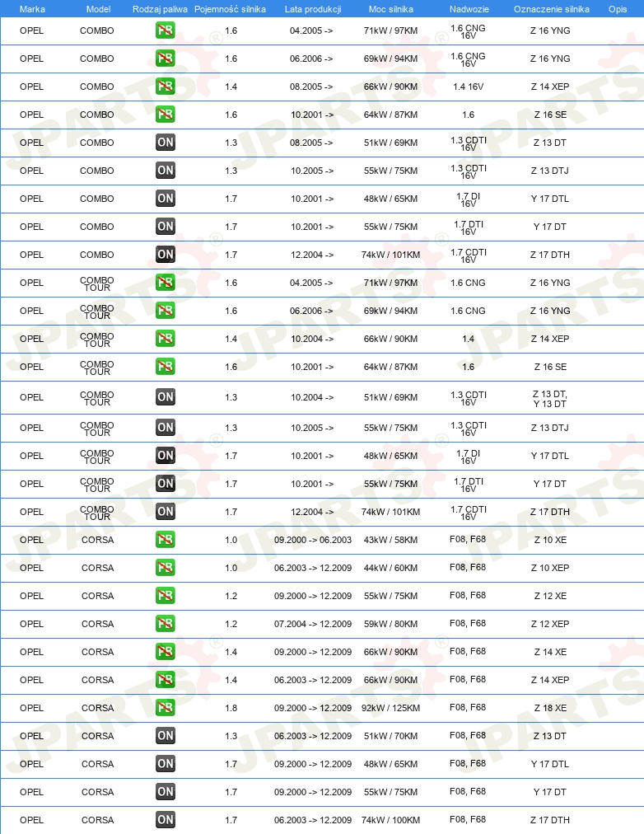Select the '74kW / 100KM' power cell

tap(390, 820)
